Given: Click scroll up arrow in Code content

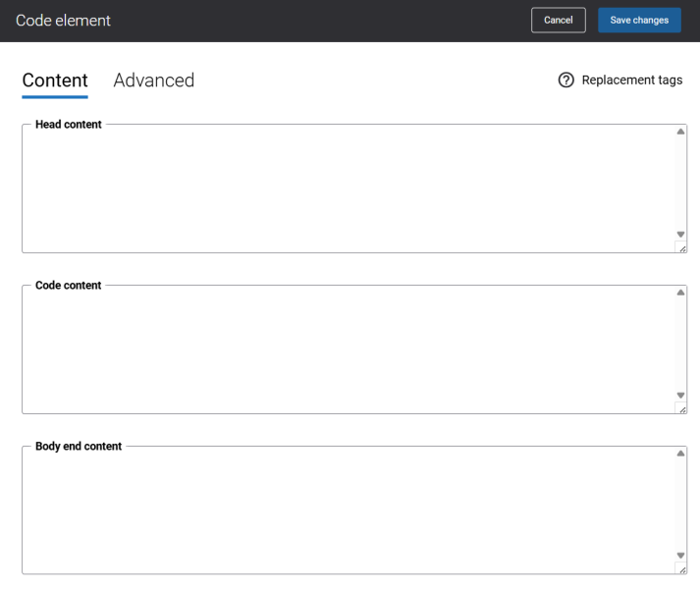Looking at the screenshot, I should coord(680,293).
